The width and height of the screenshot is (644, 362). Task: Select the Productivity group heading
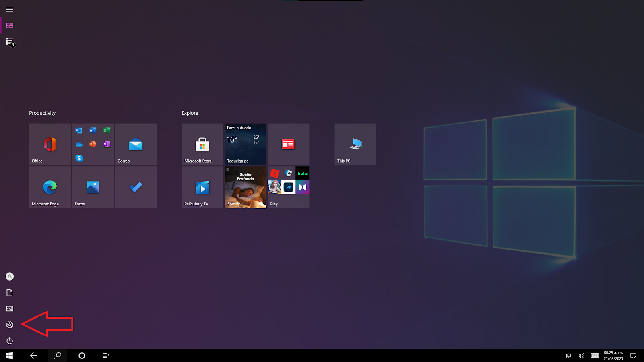pos(42,113)
